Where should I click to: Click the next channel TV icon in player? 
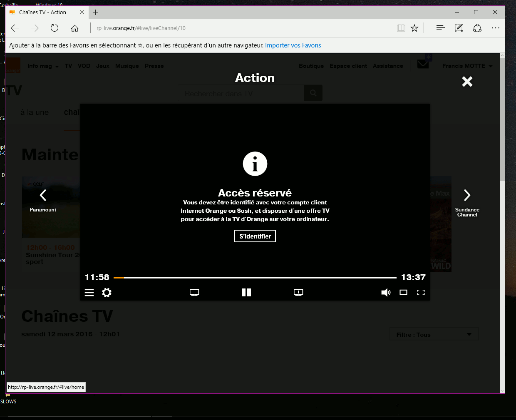298,292
